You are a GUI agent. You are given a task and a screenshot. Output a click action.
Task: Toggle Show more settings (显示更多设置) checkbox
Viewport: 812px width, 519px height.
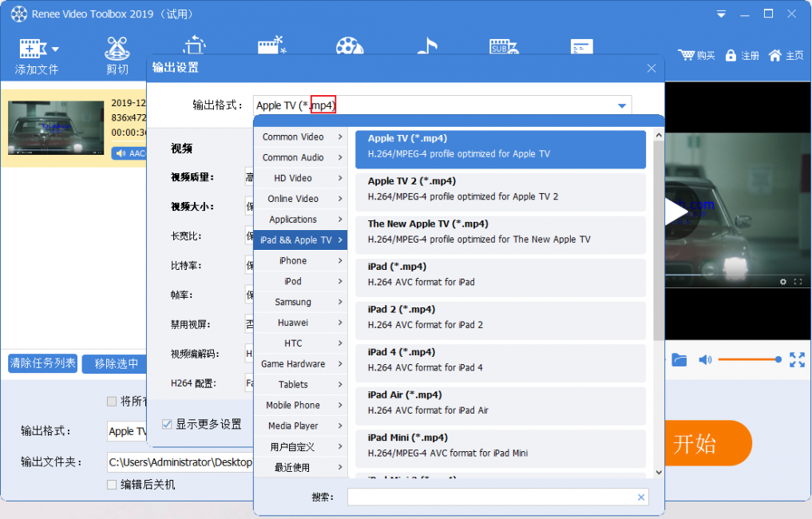(x=167, y=424)
